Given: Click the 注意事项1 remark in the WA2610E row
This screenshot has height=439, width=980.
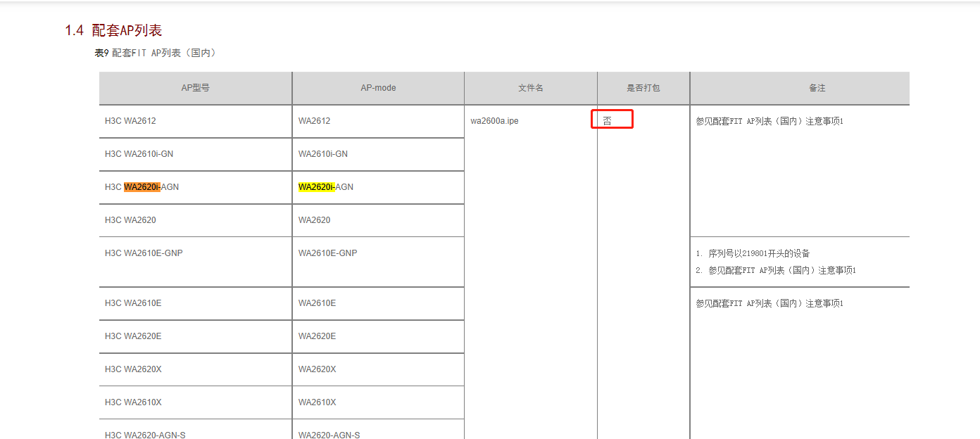Looking at the screenshot, I should (x=769, y=303).
